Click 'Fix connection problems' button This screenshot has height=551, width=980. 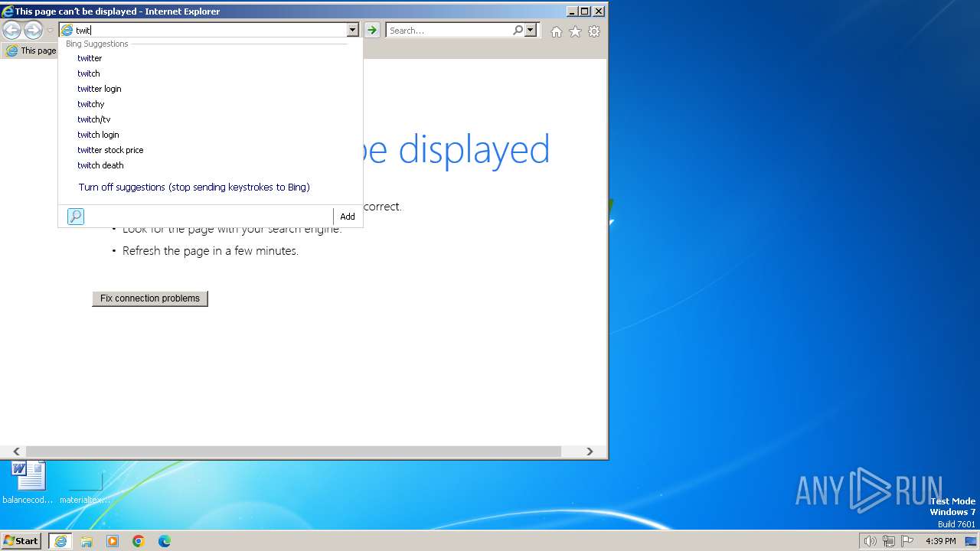[150, 298]
